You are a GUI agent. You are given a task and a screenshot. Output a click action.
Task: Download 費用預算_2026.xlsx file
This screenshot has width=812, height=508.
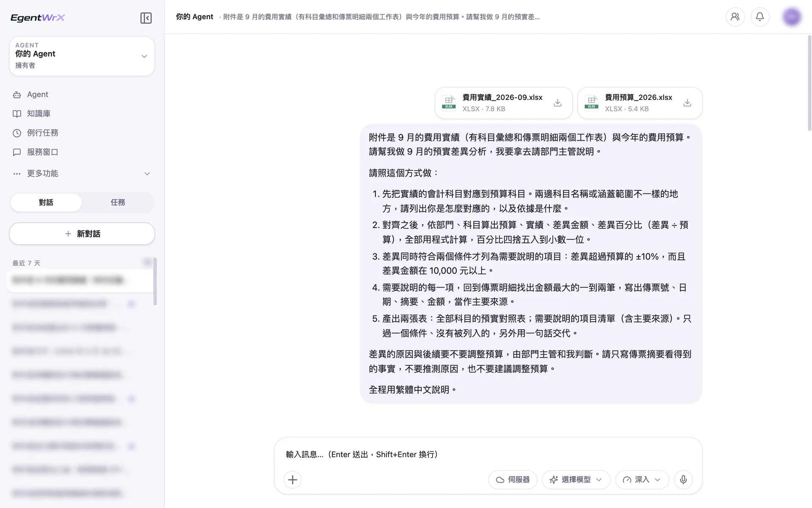pos(687,103)
